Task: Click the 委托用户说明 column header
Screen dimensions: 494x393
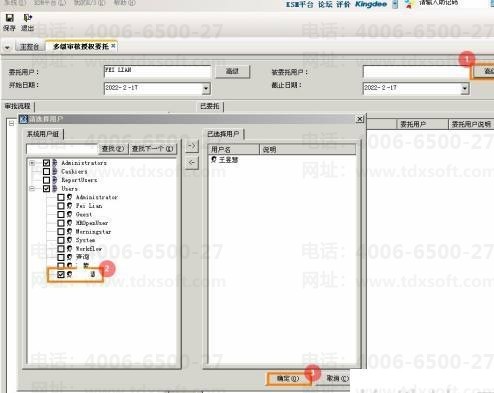Action: pos(471,124)
